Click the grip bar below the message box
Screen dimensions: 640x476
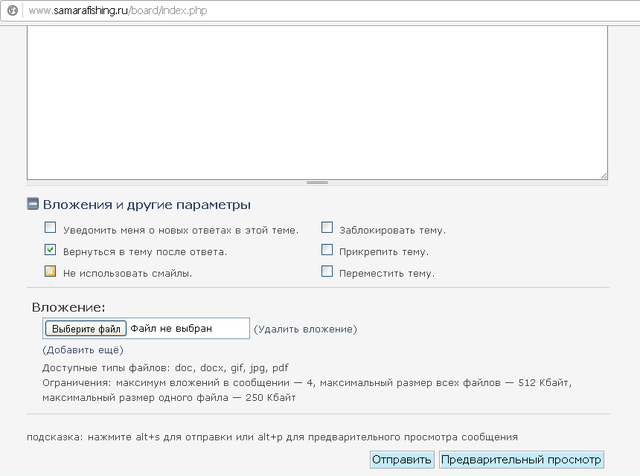pos(317,183)
